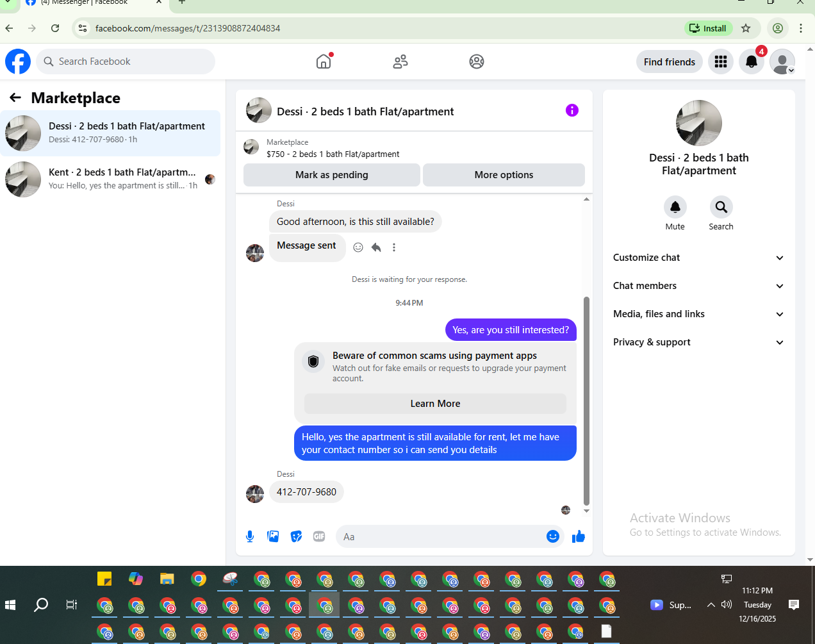Image resolution: width=815 pixels, height=644 pixels.
Task: Open the Groups icon in the top nav
Action: [477, 62]
